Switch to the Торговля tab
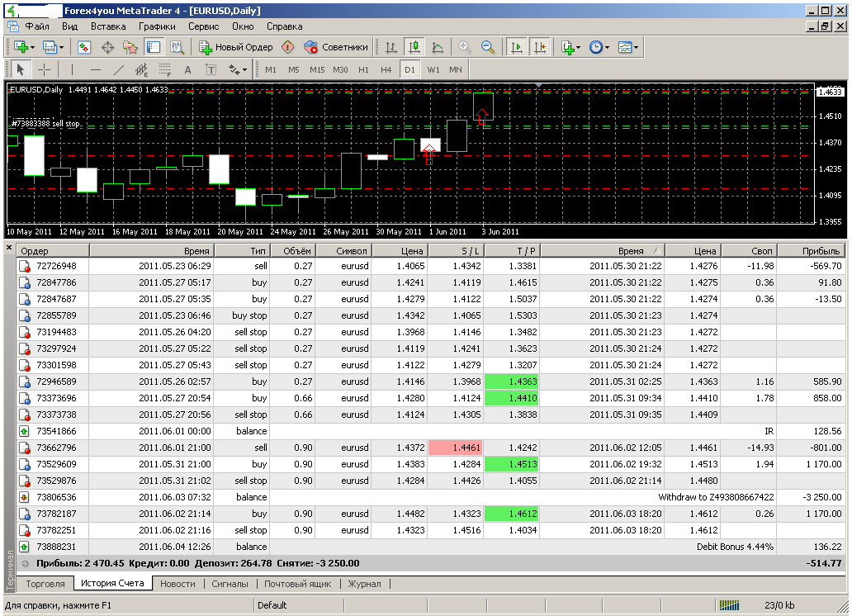 click(45, 584)
